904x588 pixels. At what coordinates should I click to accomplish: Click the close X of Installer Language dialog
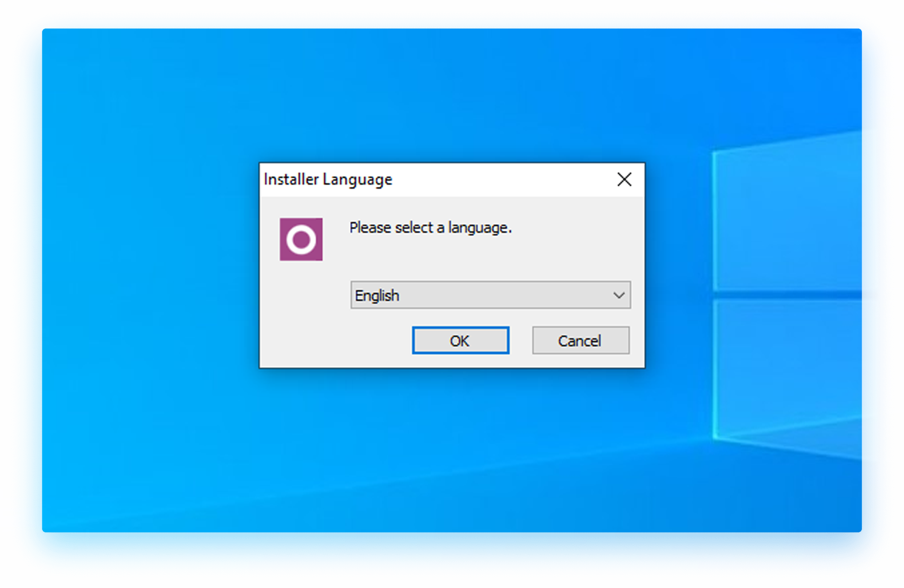624,180
